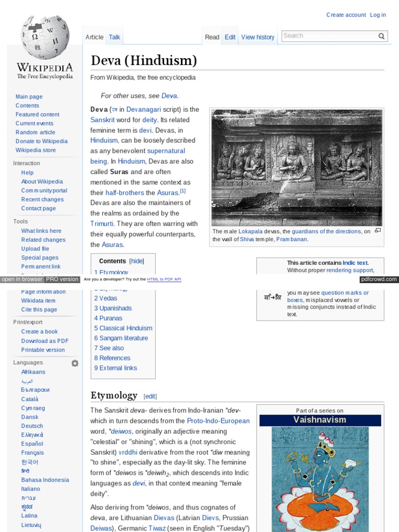Jump to 3 Upanishads section
The height and width of the screenshot is (532, 399).
click(113, 308)
